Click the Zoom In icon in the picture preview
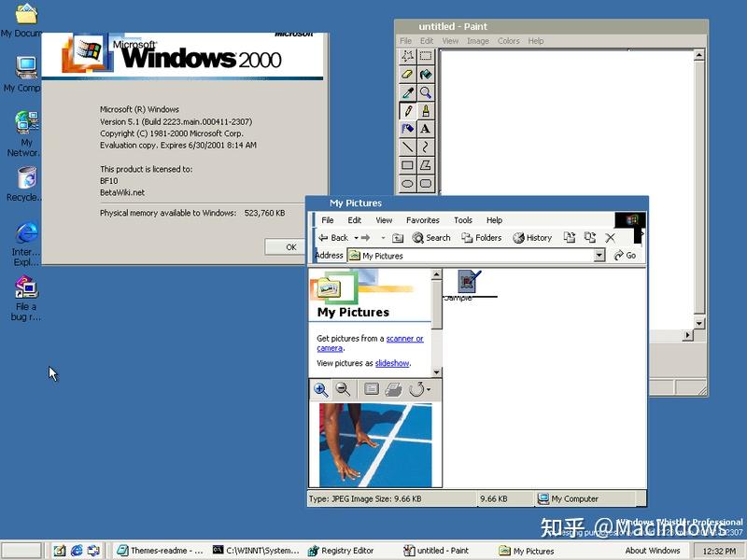 click(x=320, y=389)
